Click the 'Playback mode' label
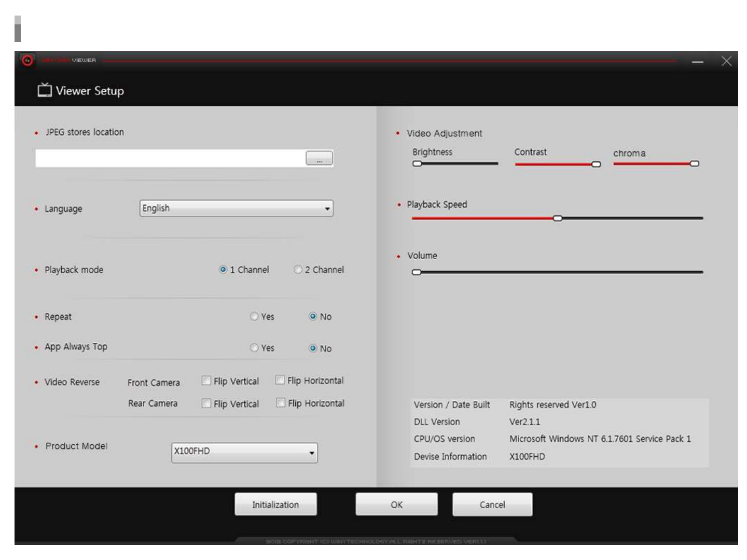Screen dimensions: 747x560 tap(74, 270)
